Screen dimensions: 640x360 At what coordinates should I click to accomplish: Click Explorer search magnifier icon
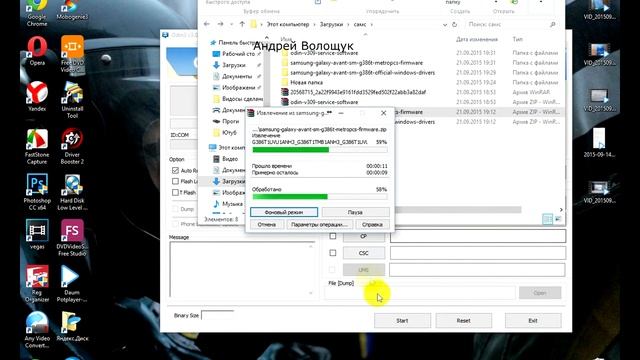click(553, 24)
